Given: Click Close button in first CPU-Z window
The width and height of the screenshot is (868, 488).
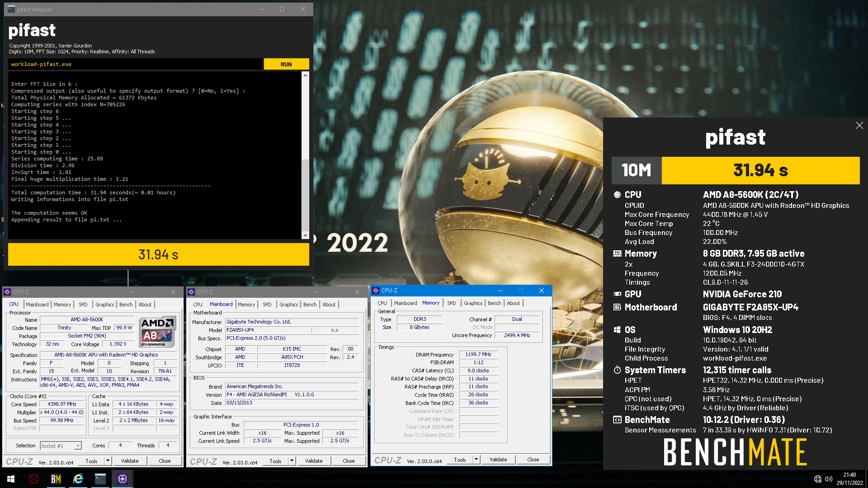Looking at the screenshot, I should (x=165, y=461).
